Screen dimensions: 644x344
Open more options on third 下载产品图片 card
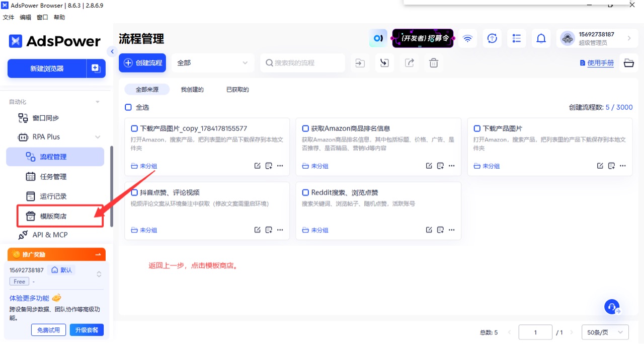(623, 166)
